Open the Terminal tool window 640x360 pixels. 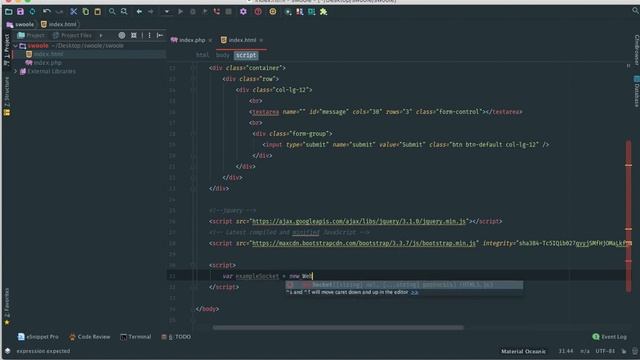(x=136, y=337)
